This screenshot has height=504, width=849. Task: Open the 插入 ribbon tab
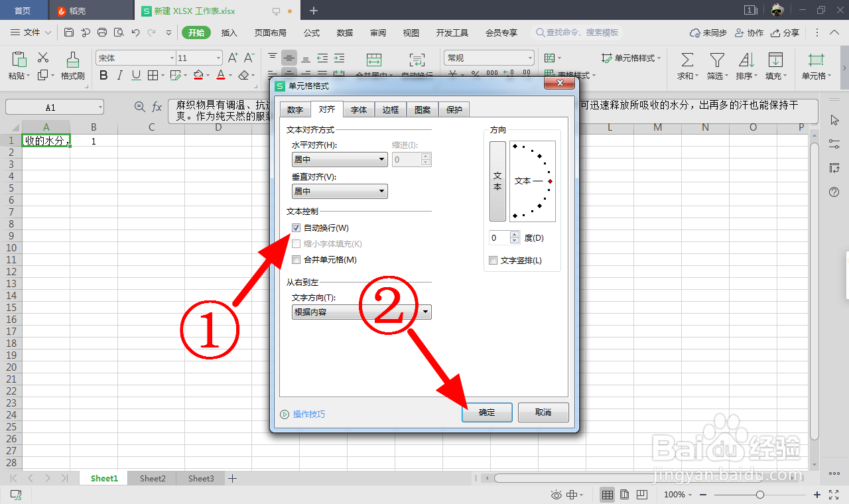pos(229,32)
